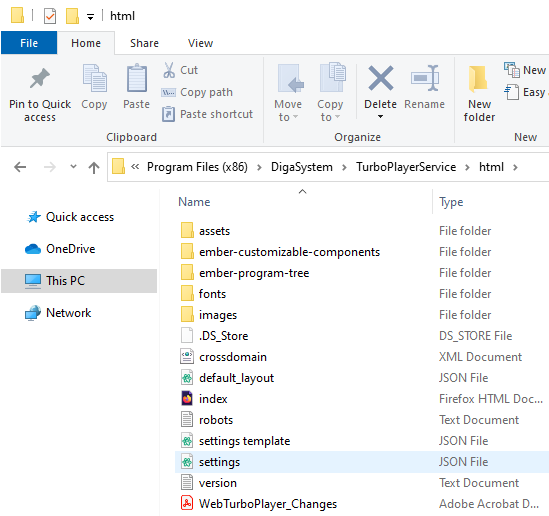549x516 pixels.
Task: Open the Quick Access Toolbar customize dropdown
Action: (x=90, y=16)
